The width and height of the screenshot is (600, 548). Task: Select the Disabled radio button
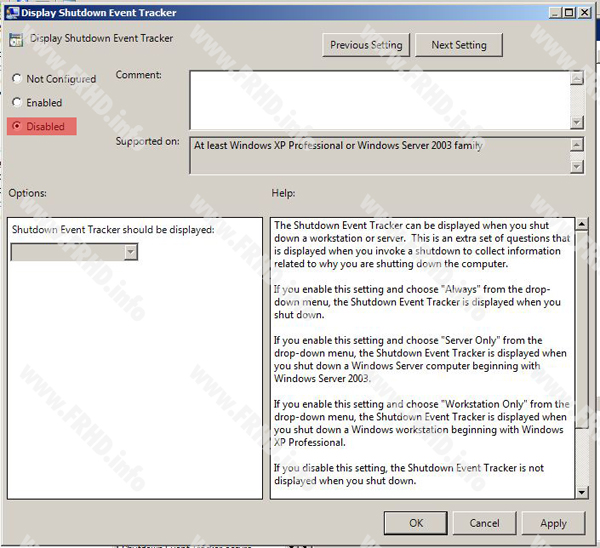(x=16, y=127)
